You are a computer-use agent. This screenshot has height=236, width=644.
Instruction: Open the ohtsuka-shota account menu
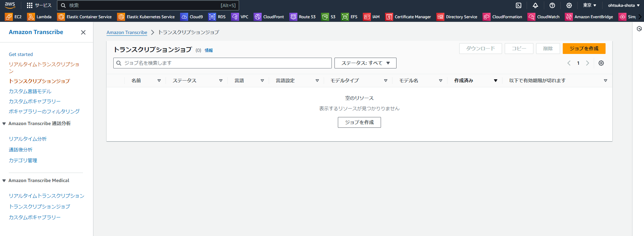click(x=624, y=5)
